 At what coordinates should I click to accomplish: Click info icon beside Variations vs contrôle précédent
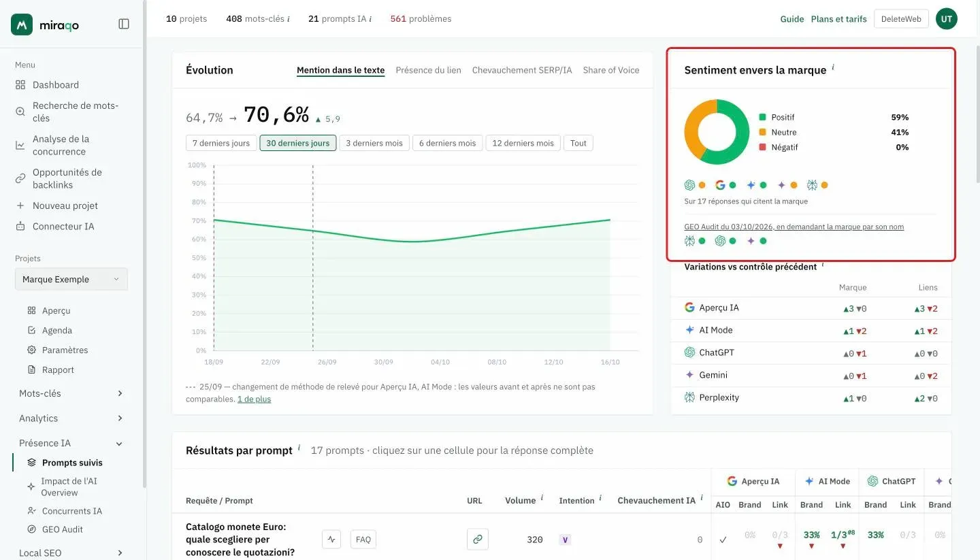(822, 265)
